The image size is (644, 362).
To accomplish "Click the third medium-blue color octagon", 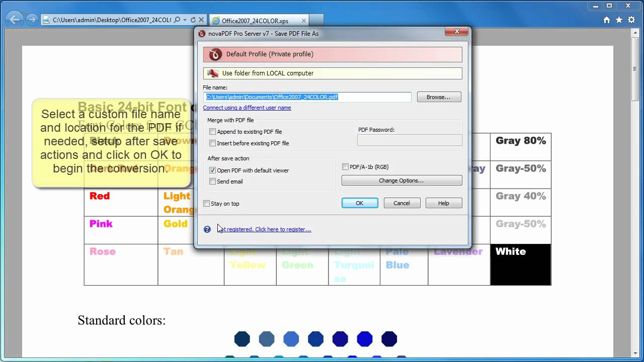I will [x=291, y=339].
